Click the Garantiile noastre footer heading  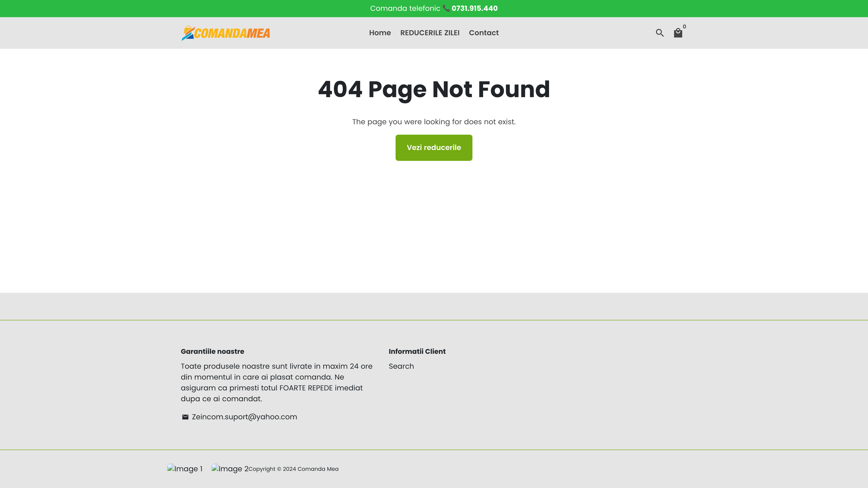click(x=212, y=351)
